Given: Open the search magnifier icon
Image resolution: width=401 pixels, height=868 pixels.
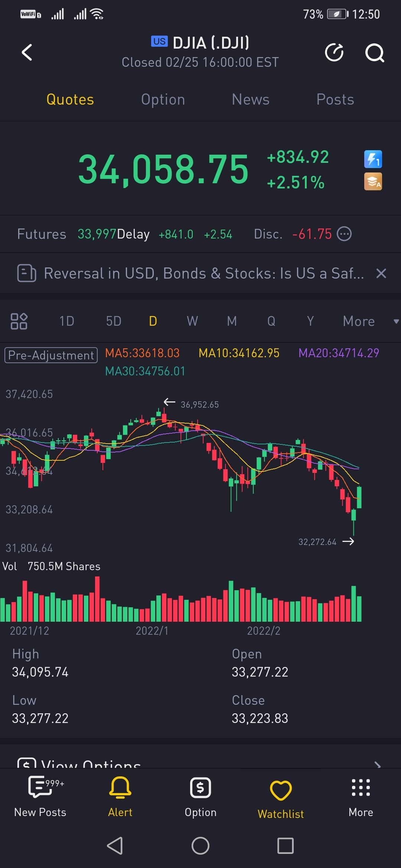Looking at the screenshot, I should [x=374, y=53].
